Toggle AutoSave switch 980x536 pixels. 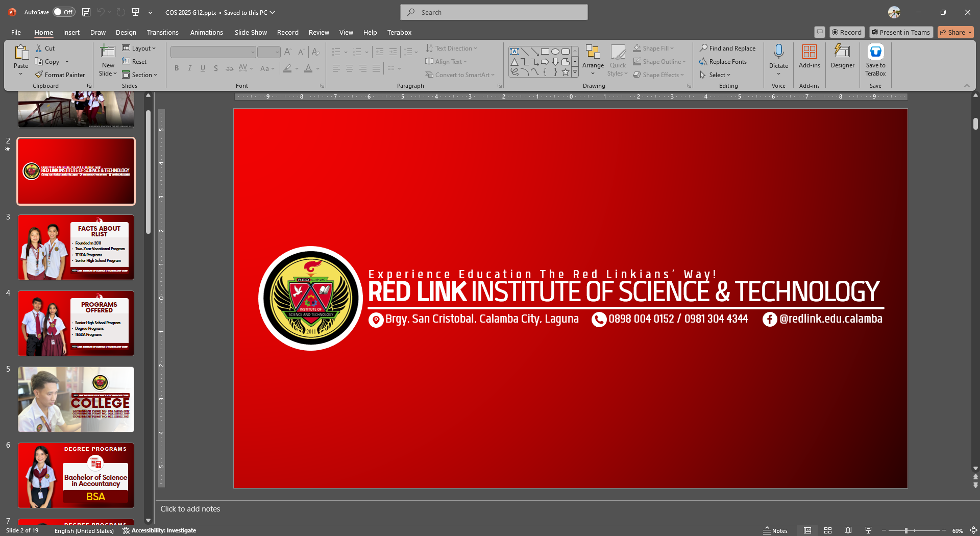coord(64,12)
